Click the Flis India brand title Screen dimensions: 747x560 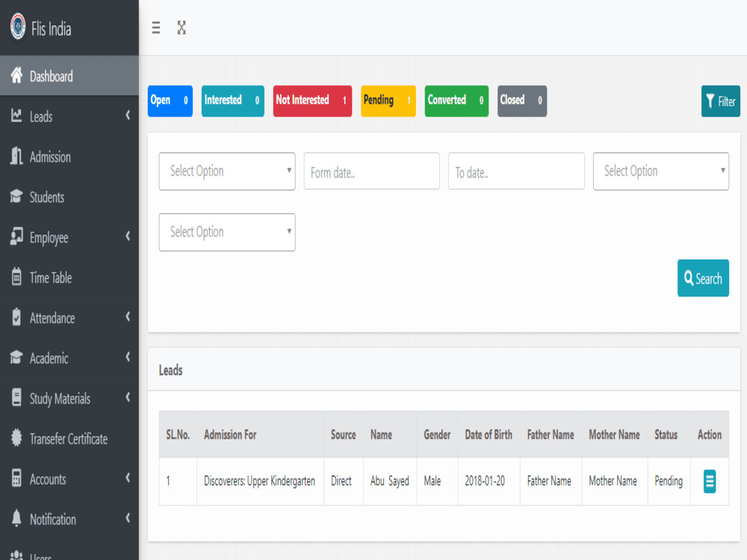pos(51,29)
